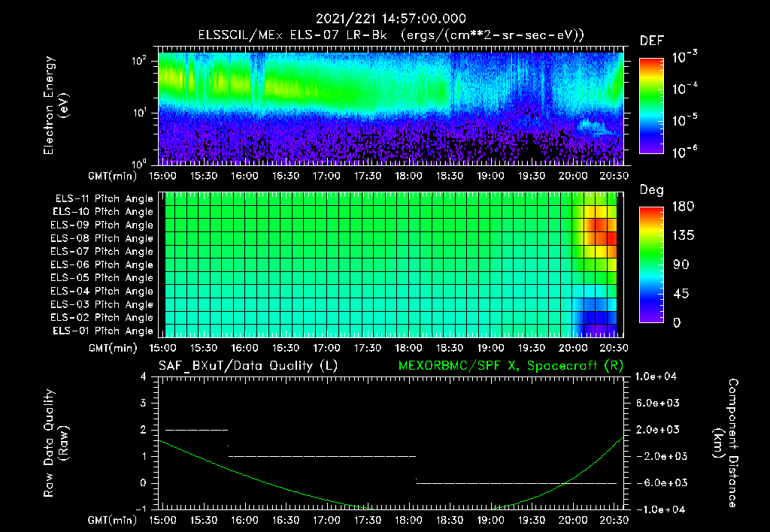770x532 pixels.
Task: Click 20:30 tick label under energy spectrogram
Action: (x=614, y=176)
